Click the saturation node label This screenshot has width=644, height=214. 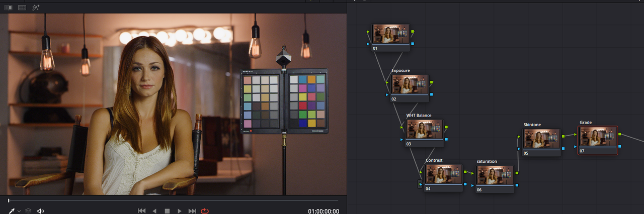pos(487,161)
